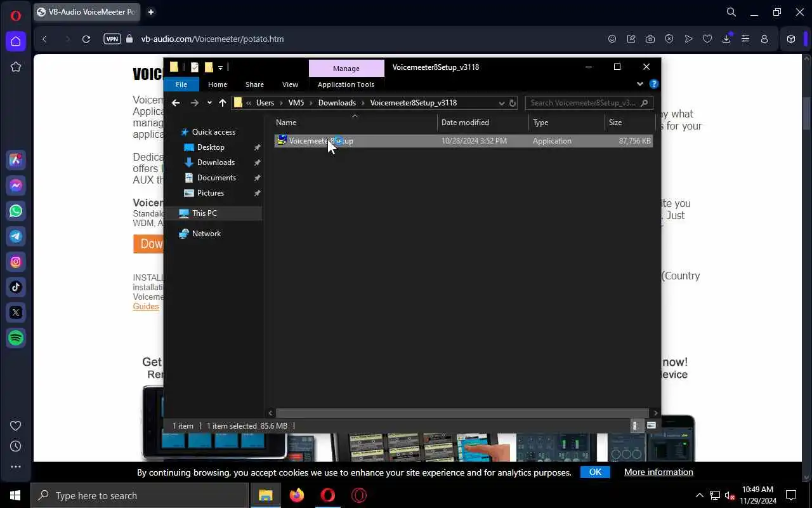
Task: Open Downloads in navigation pane
Action: point(216,163)
